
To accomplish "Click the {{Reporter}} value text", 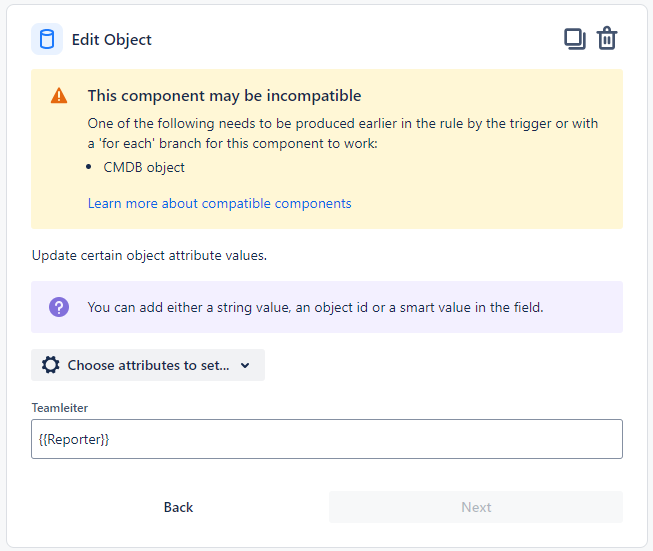I will click(72, 439).
